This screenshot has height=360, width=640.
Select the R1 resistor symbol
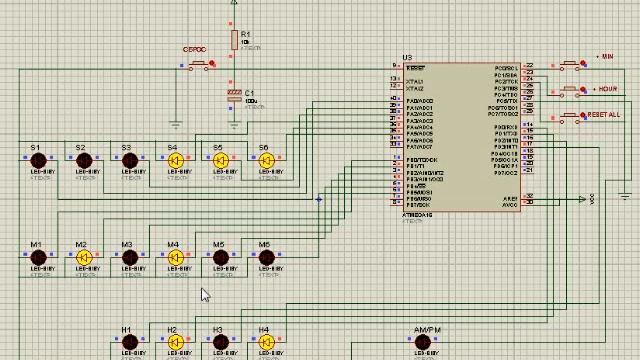point(234,40)
